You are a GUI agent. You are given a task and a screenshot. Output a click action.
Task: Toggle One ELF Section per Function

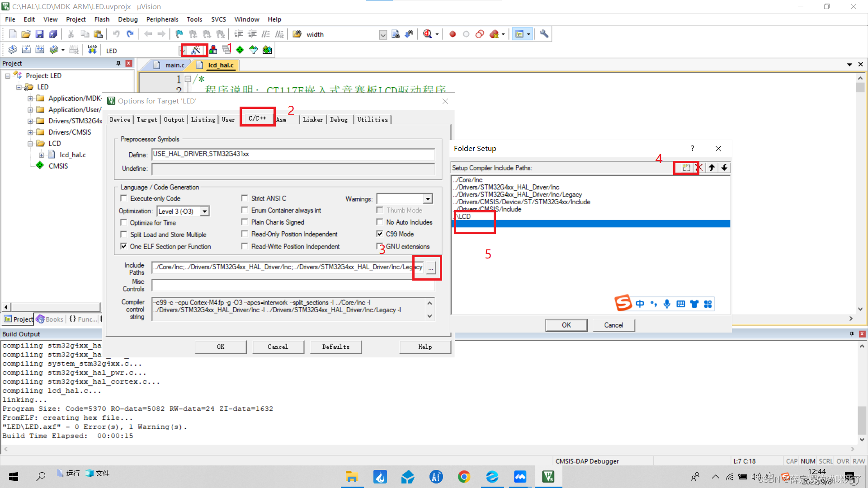click(x=124, y=246)
